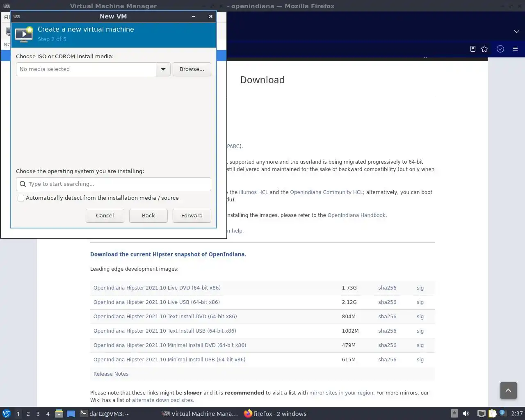
Task: Click the list all tabs chevron in Firefox
Action: 517,32
